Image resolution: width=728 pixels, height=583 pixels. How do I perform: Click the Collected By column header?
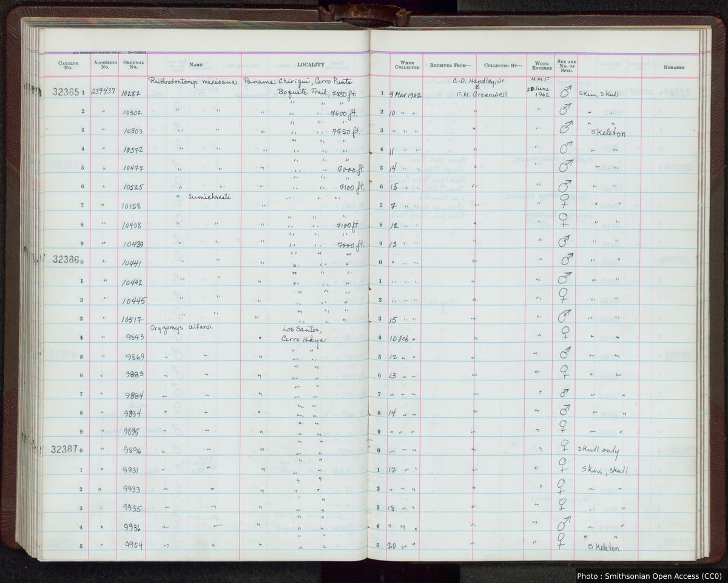coord(501,65)
